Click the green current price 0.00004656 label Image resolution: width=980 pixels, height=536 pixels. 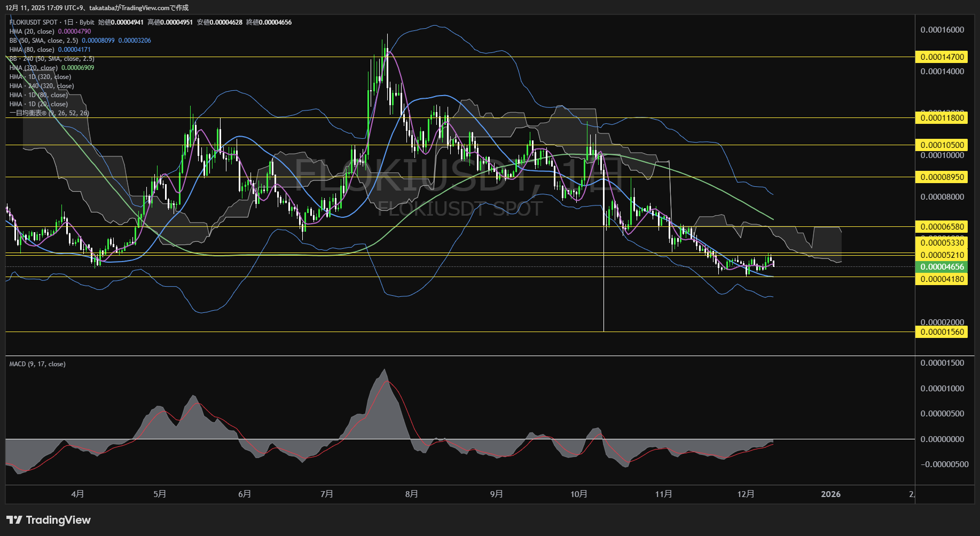tap(942, 267)
